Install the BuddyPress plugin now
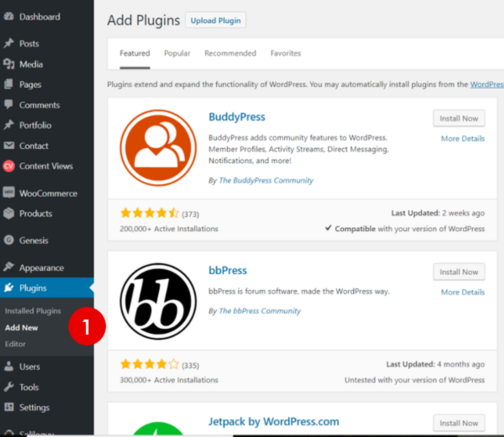Screen dimensions: 504x437 click(x=459, y=118)
